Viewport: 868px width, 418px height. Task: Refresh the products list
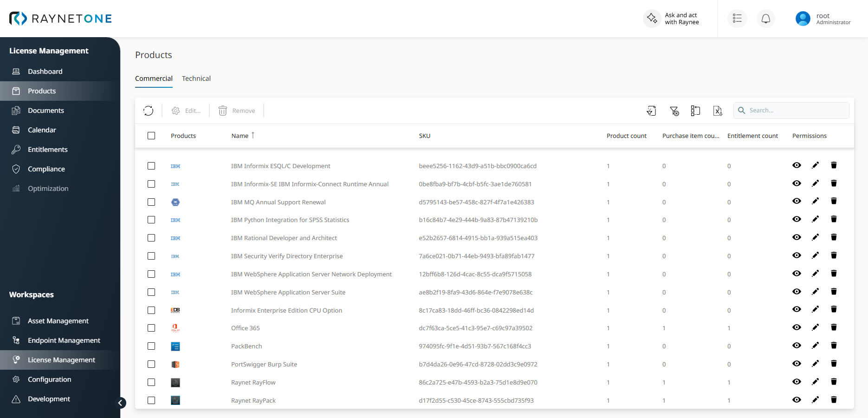tap(149, 111)
